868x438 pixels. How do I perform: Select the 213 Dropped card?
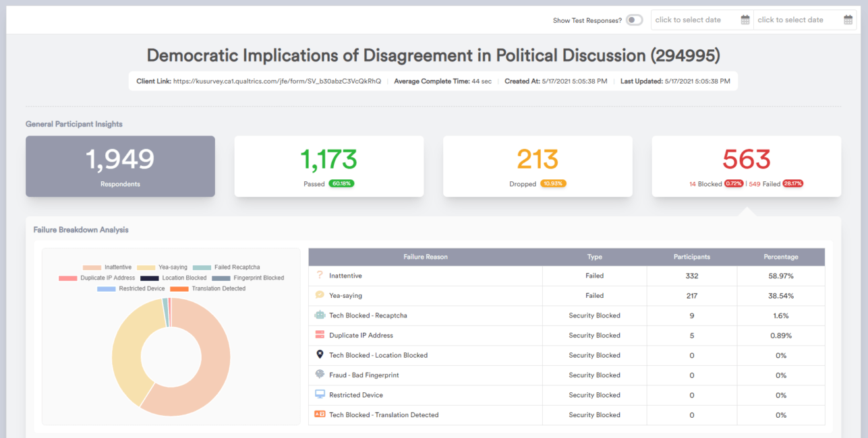tap(538, 166)
